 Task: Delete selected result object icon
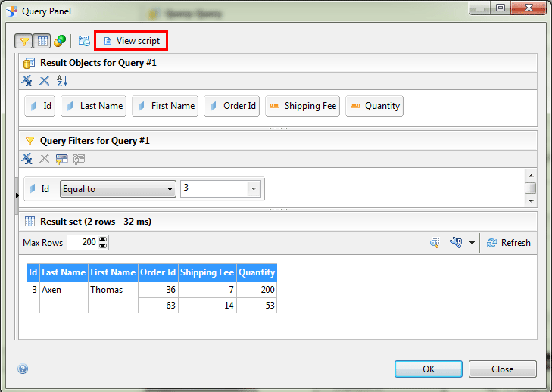coord(45,81)
